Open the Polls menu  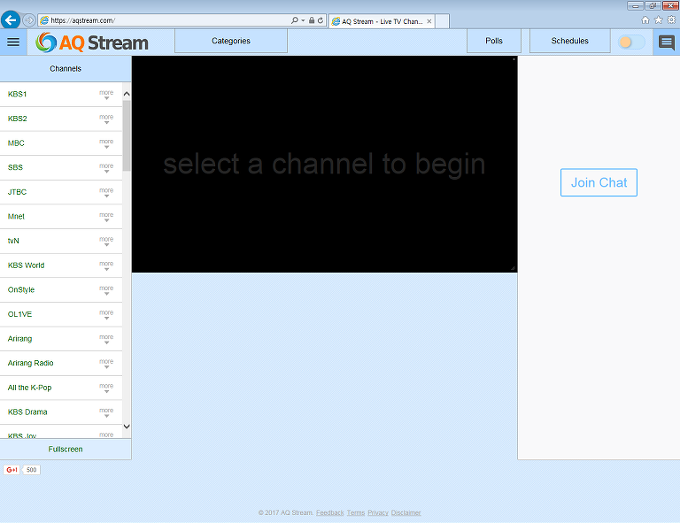[494, 41]
